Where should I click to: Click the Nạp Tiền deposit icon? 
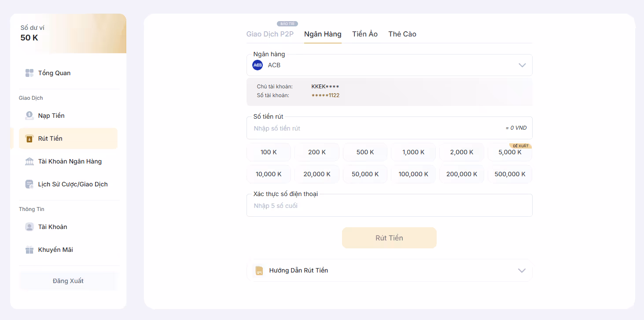pos(29,116)
